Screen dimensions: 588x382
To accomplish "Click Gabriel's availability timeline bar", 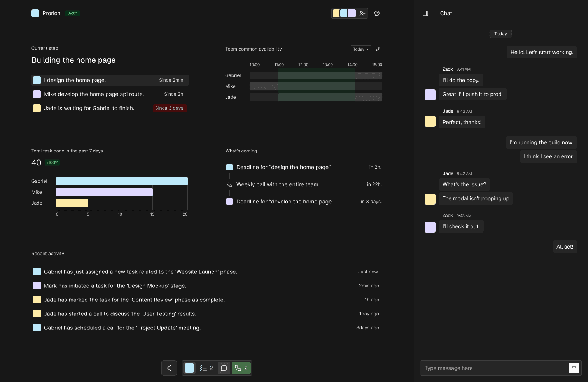I will (316, 75).
